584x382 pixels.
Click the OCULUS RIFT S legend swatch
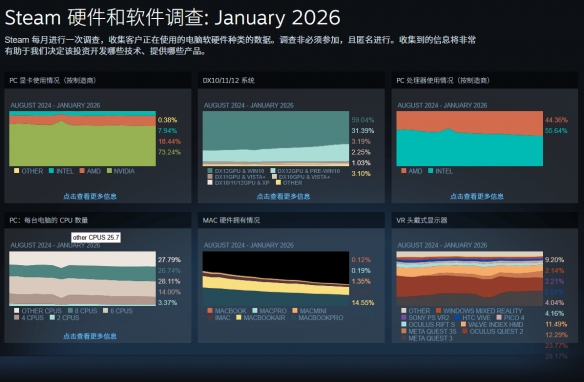coord(404,324)
